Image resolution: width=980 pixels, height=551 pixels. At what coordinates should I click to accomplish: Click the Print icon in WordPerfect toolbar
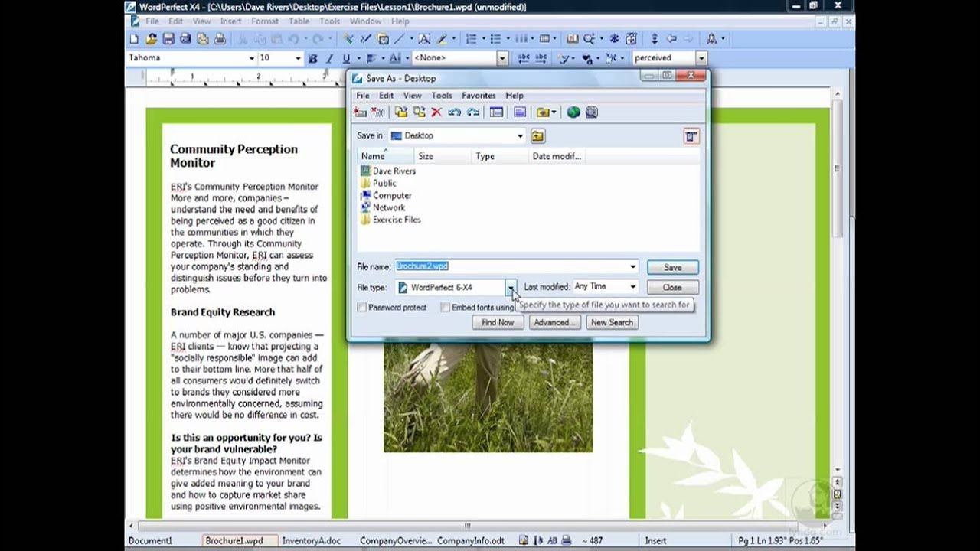point(220,39)
